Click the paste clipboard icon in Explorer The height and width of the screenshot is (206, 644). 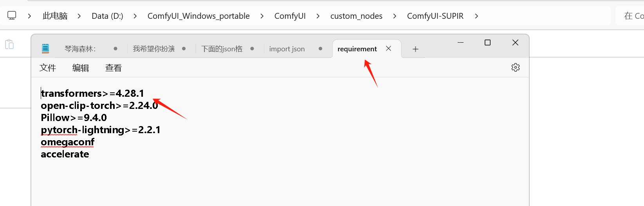[9, 44]
